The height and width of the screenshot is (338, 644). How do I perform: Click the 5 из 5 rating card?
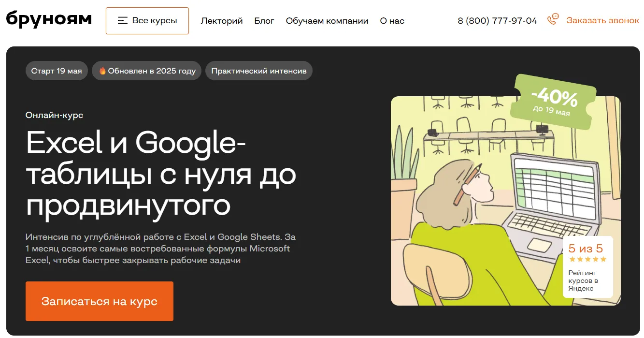587,266
